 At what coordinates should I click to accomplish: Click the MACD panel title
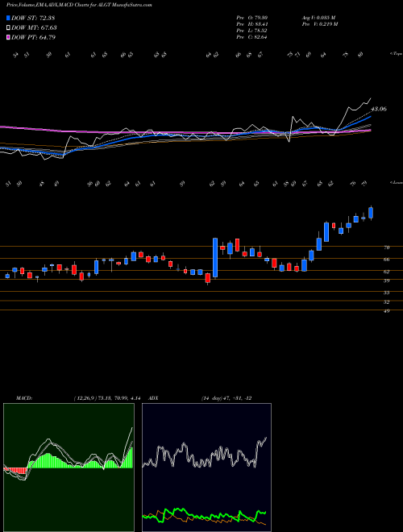coord(23,398)
